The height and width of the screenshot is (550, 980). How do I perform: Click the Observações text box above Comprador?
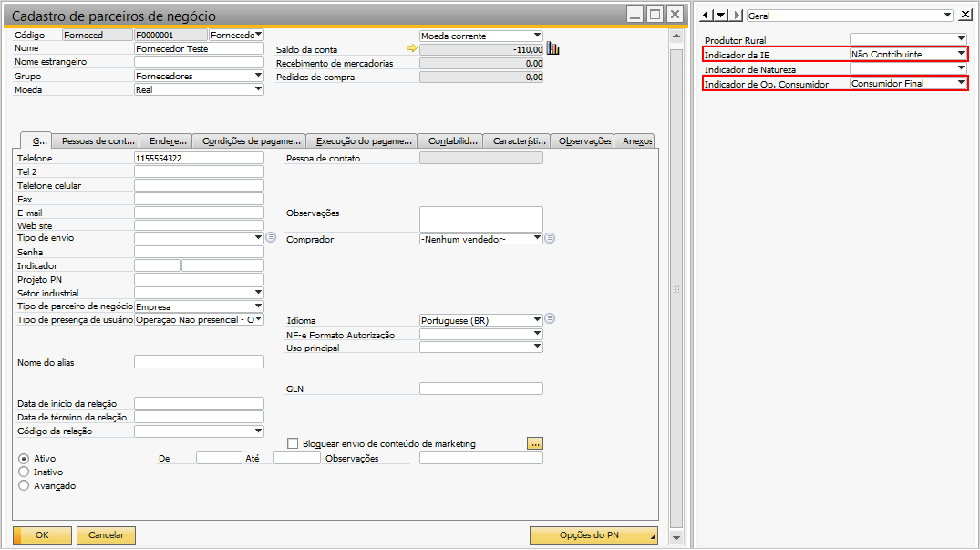point(480,219)
